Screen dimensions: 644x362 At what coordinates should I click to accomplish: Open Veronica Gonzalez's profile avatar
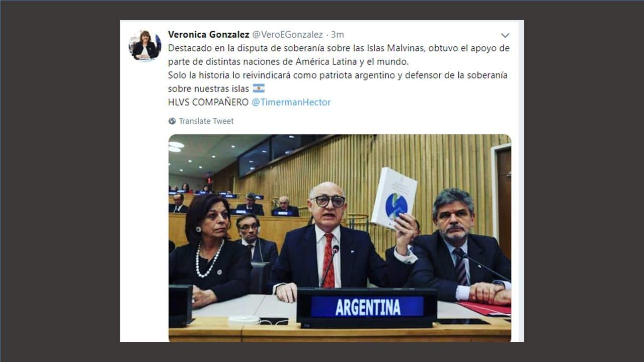145,46
